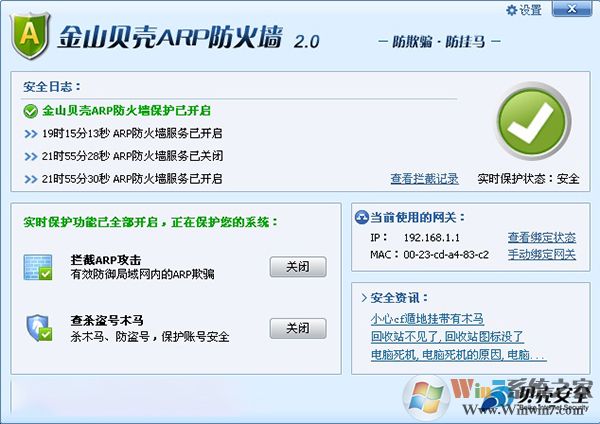The height and width of the screenshot is (424, 600).
Task: Click log entry 21时55分30秒 ARP防火墙服务已开启
Action: click(132, 179)
